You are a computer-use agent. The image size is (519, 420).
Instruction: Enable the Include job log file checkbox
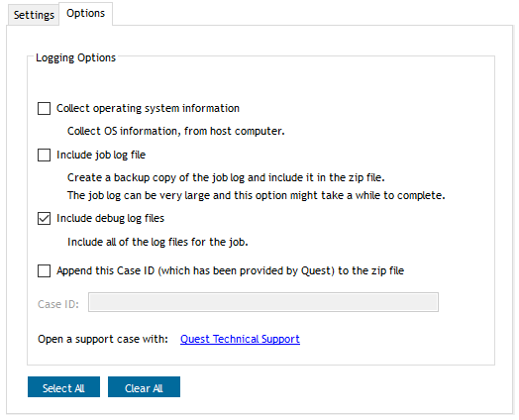coord(44,155)
